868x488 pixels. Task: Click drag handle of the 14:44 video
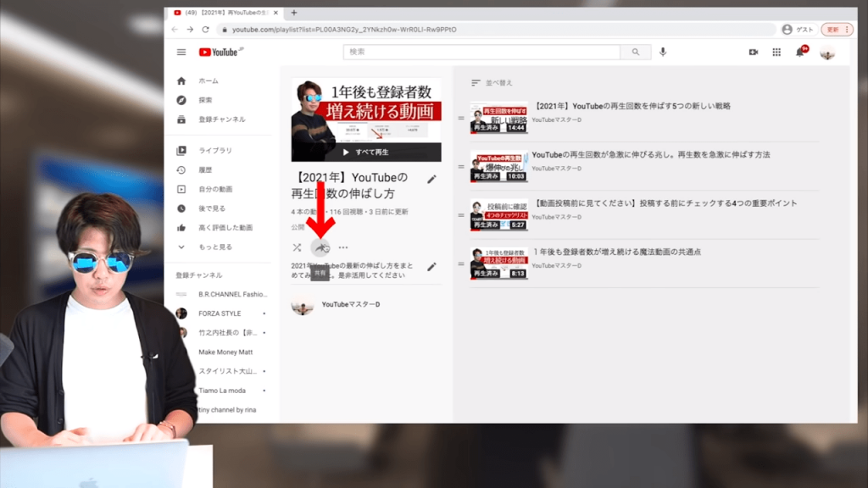(461, 118)
